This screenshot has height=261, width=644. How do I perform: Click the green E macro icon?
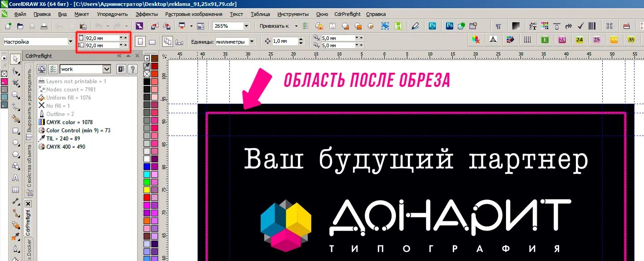[545, 40]
